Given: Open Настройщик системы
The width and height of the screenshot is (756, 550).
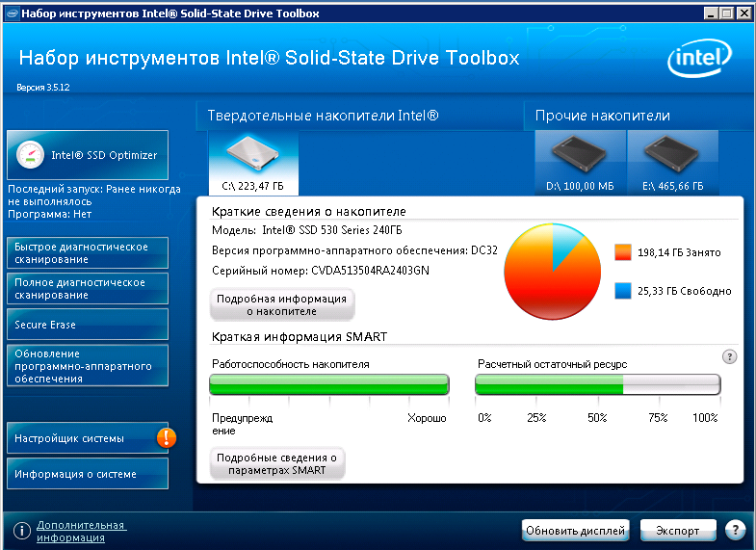Looking at the screenshot, I should pyautogui.click(x=88, y=438).
